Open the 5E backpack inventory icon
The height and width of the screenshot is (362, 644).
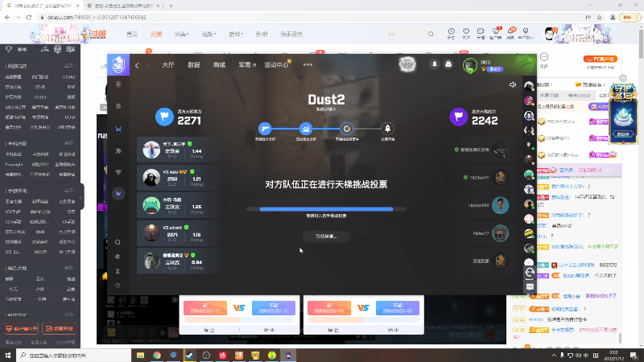(x=448, y=64)
